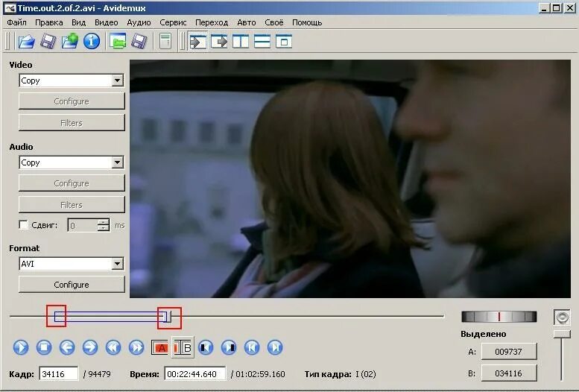
Task: Click the timeline position slider handle
Action: tap(168, 317)
